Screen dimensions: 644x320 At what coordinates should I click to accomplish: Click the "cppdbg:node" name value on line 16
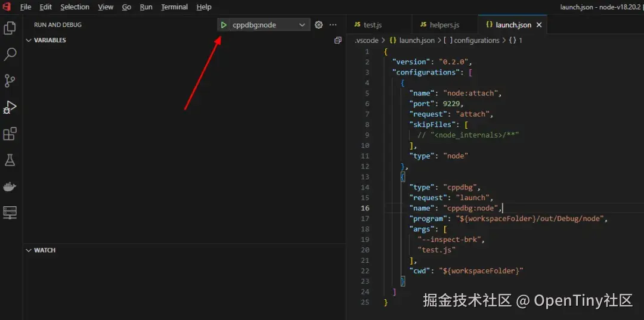point(470,208)
